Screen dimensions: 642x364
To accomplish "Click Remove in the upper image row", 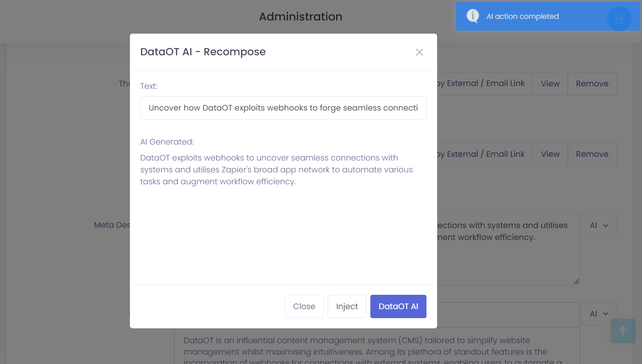I will tap(592, 84).
